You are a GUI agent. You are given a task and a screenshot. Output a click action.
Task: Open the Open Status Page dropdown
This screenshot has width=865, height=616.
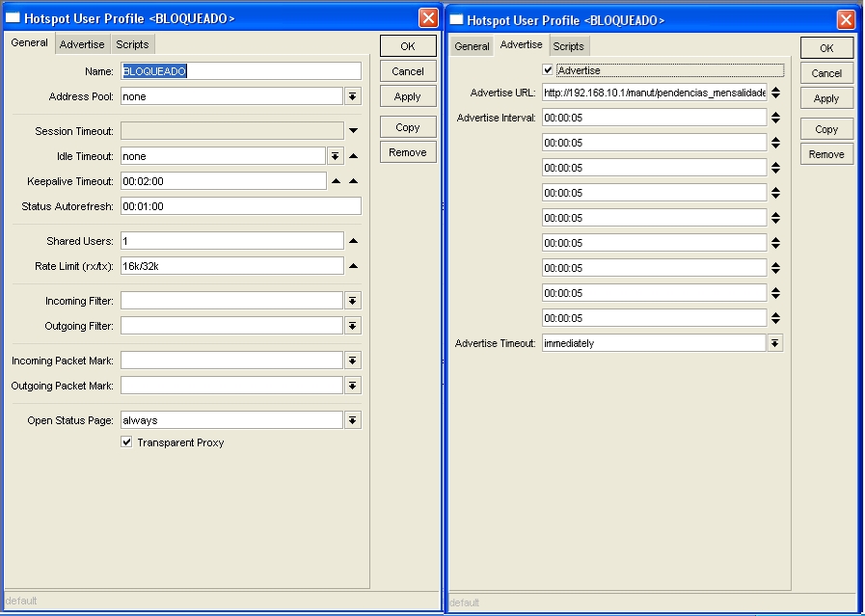tap(353, 420)
